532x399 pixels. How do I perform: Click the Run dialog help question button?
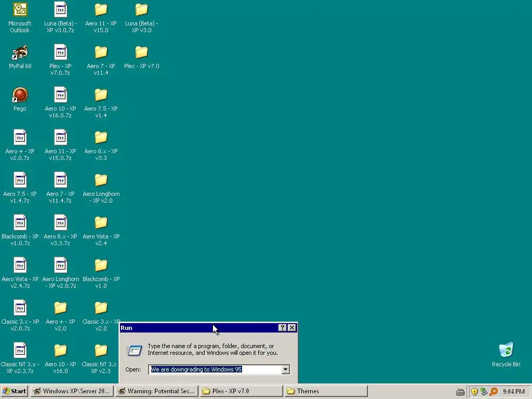(282, 328)
